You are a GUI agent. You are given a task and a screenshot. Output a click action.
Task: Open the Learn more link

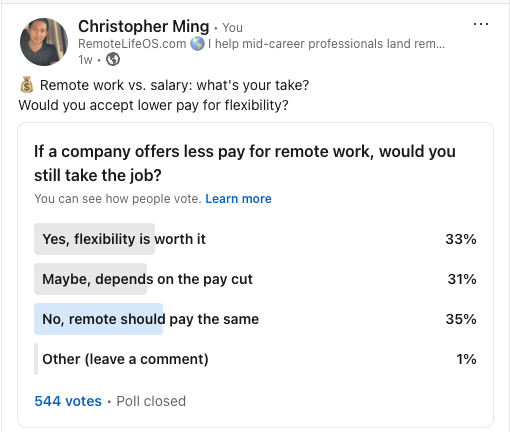click(238, 199)
